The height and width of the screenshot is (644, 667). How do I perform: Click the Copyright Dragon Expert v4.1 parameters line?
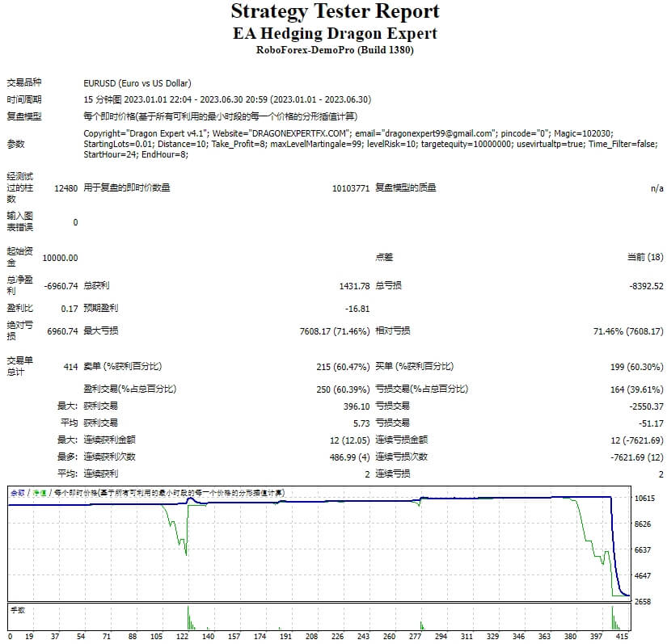pyautogui.click(x=348, y=133)
